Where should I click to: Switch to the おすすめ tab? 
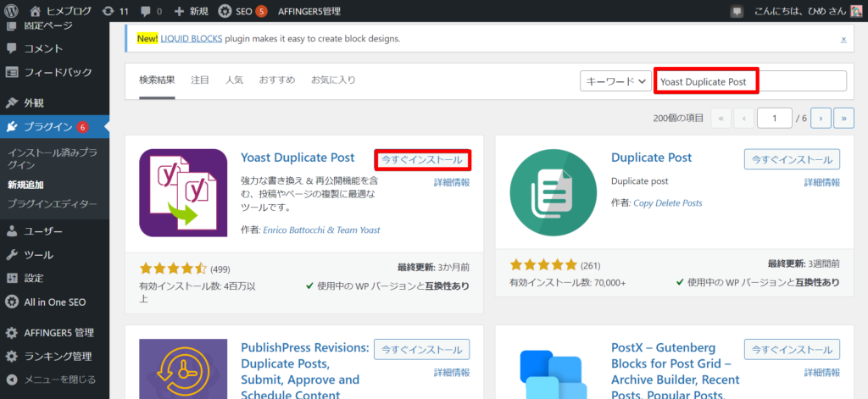point(277,80)
